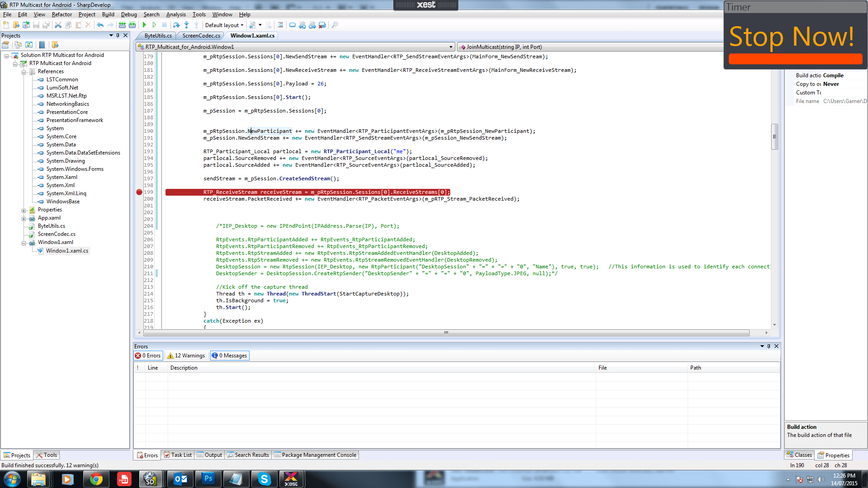Click the Save File toolbar icon
This screenshot has width=868, height=488.
(36, 25)
